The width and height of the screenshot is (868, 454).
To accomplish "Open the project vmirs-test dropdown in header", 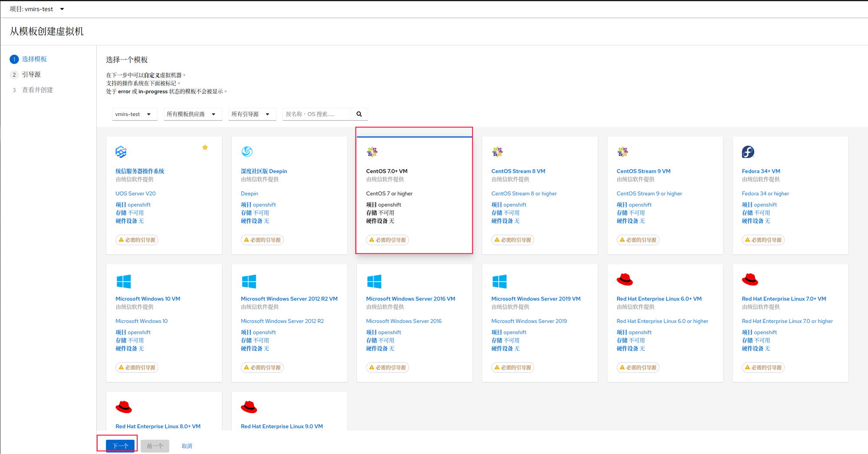I will coord(37,9).
